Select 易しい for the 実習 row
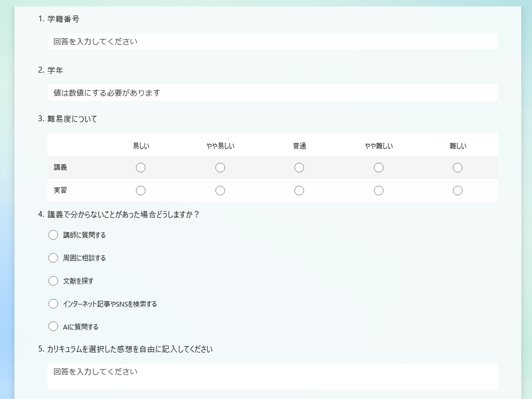Image resolution: width=532 pixels, height=399 pixels. pyautogui.click(x=141, y=191)
